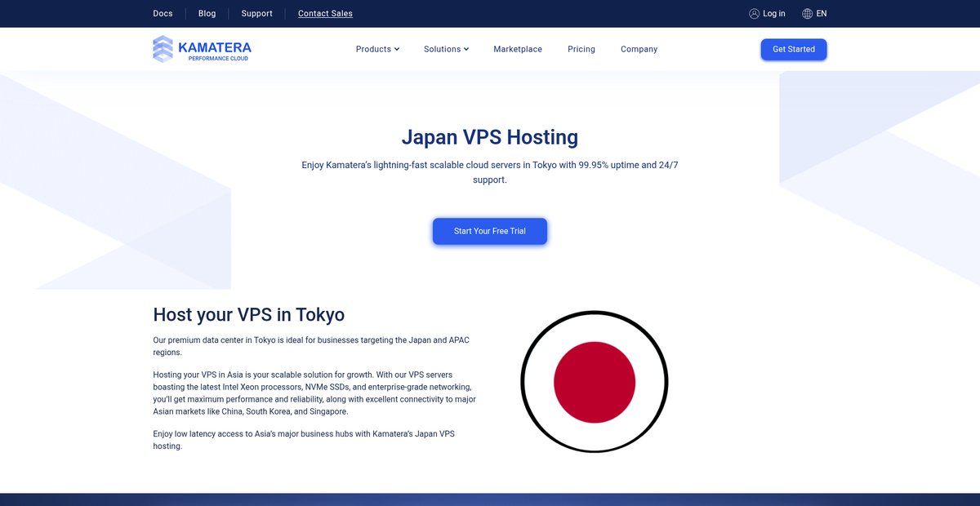Open the Docs link

(163, 14)
